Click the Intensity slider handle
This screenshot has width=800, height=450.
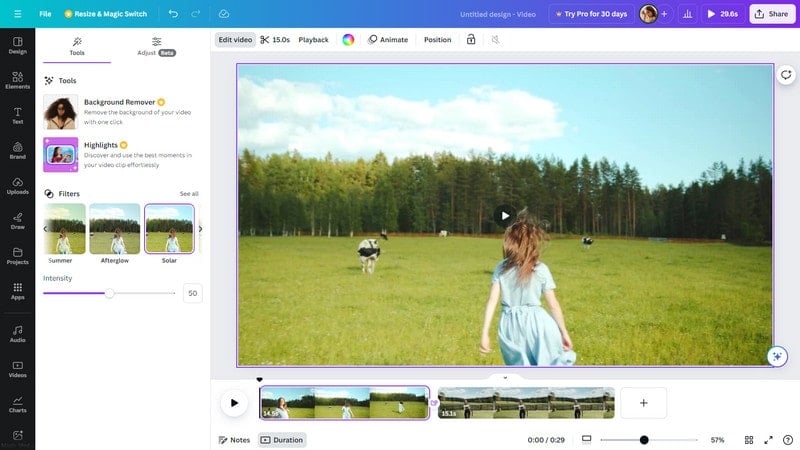coord(109,293)
